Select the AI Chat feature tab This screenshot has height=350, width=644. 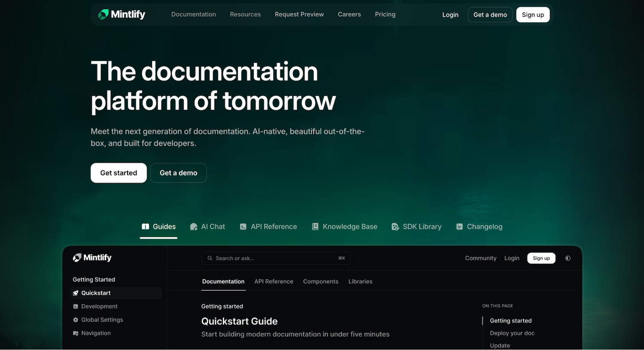(x=207, y=227)
